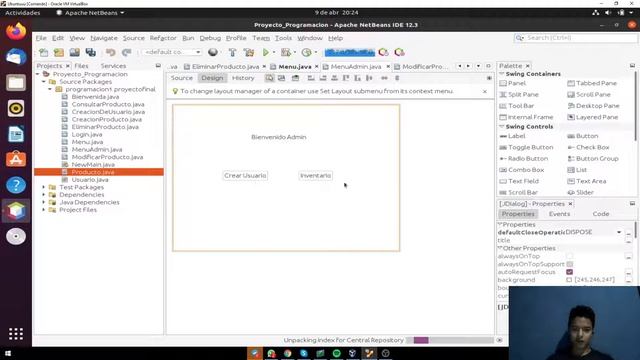Viewport: 640px width, 360px height.
Task: Collapse the Proyecto_Programacion project node
Action: coord(38,74)
